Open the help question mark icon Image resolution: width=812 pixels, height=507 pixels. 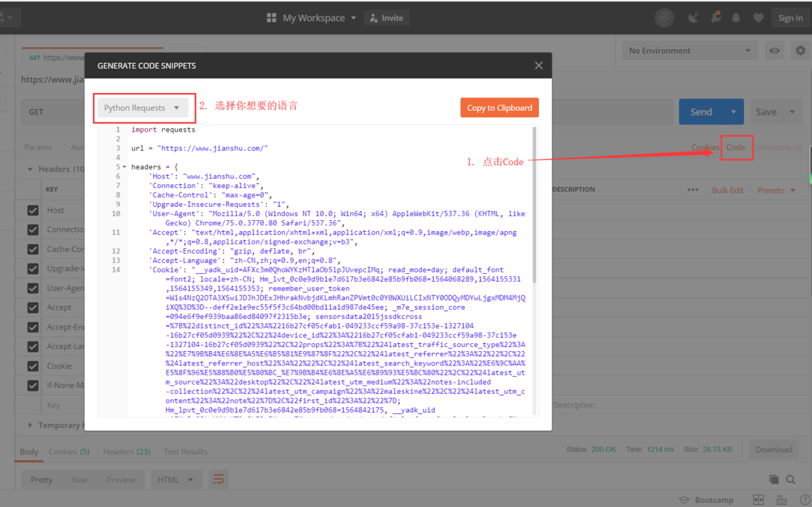(x=805, y=500)
